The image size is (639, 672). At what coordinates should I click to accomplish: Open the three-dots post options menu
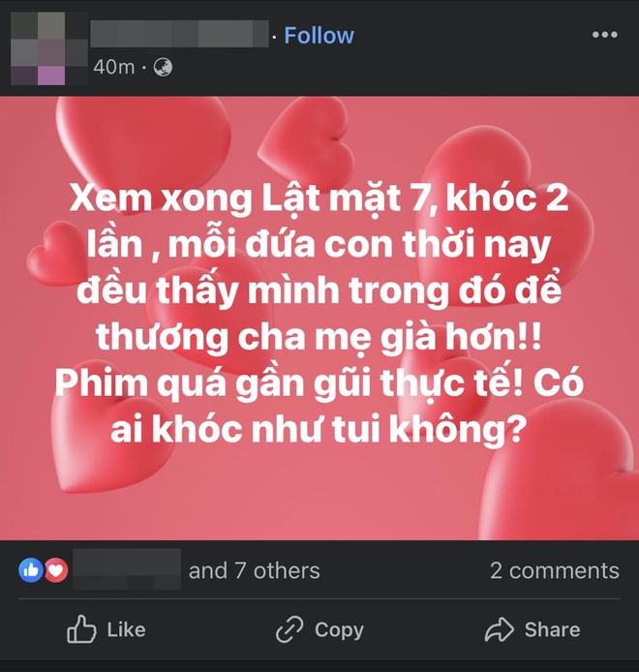tap(605, 35)
